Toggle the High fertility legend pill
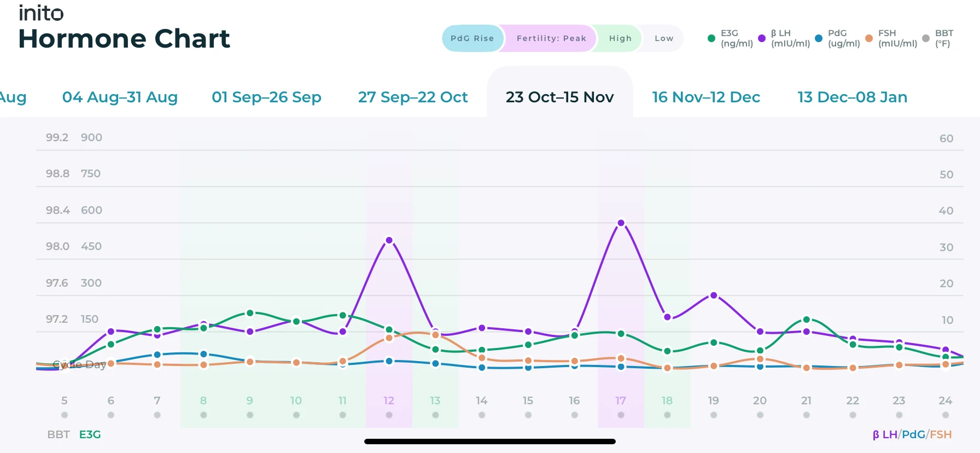980x453 pixels. [x=620, y=38]
